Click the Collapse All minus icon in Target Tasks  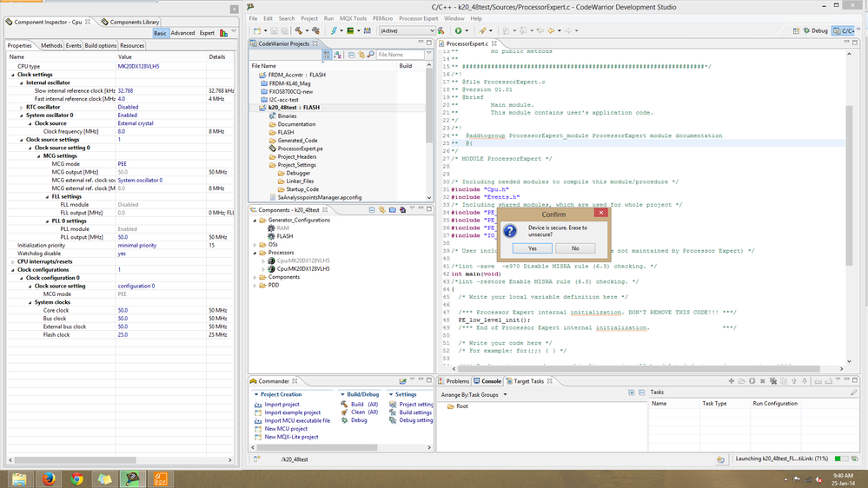tap(641, 392)
